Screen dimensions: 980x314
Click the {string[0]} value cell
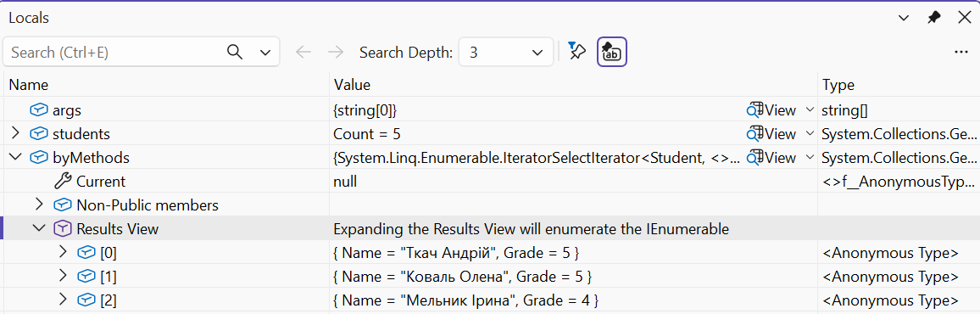coord(365,110)
